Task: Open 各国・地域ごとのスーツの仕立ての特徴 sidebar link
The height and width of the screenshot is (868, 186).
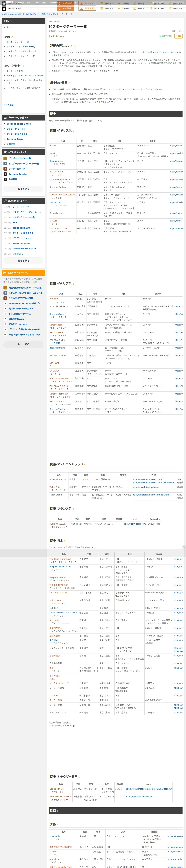Action: pos(25,76)
